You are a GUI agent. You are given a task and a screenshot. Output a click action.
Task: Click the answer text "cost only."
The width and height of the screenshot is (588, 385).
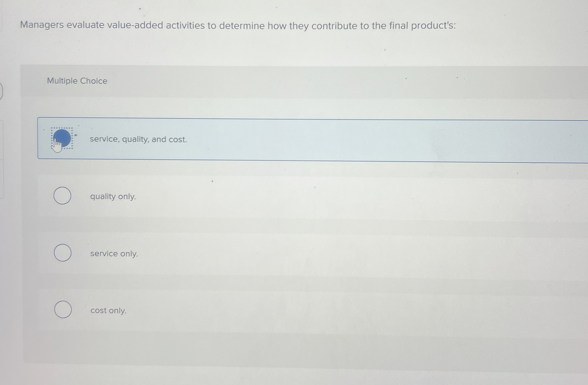[108, 311]
